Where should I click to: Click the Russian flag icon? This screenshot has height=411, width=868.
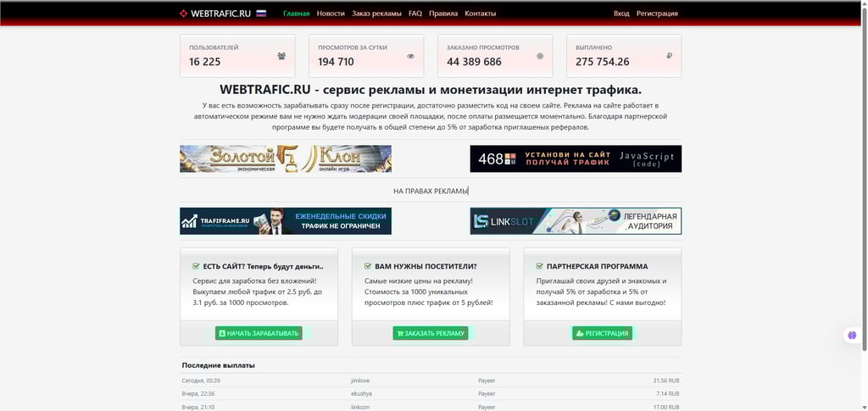click(261, 14)
